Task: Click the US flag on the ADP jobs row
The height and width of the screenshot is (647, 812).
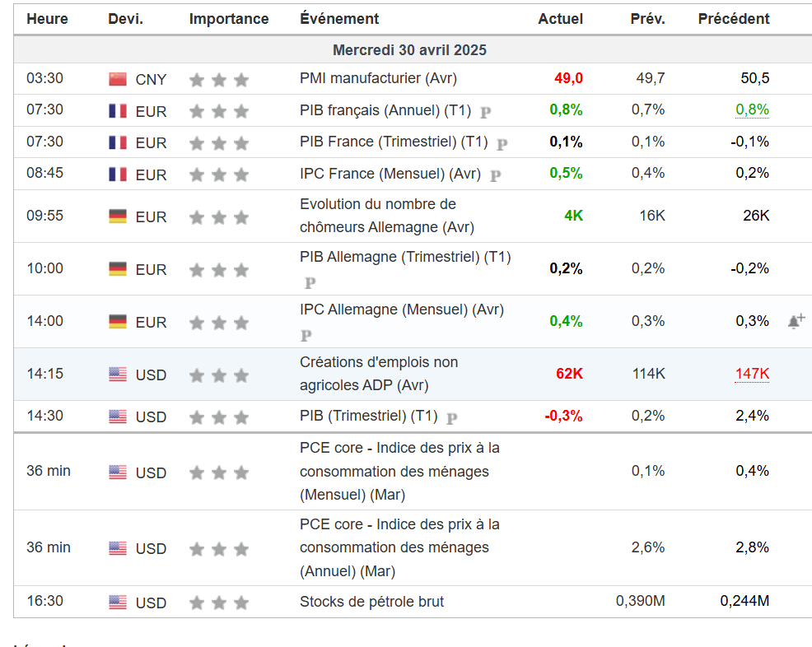Action: (x=118, y=375)
